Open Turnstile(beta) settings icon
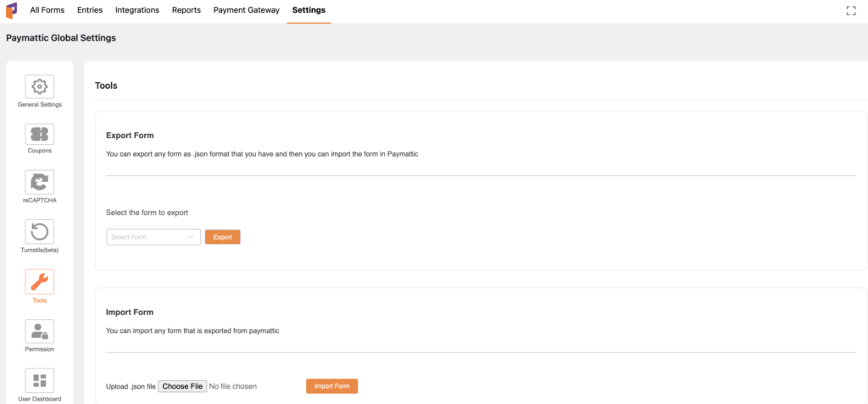Image resolution: width=868 pixels, height=404 pixels. tap(39, 232)
